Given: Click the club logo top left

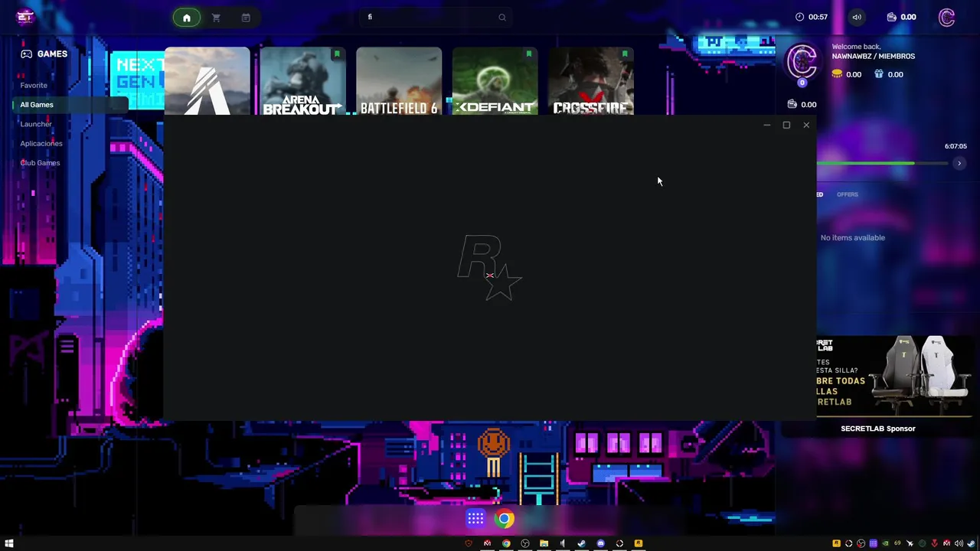Looking at the screenshot, I should [x=25, y=17].
